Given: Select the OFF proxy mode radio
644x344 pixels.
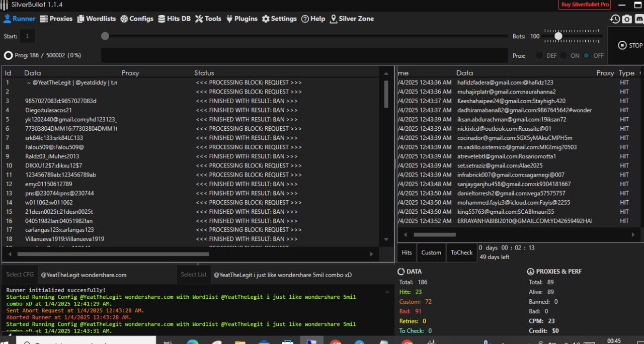Looking at the screenshot, I should point(587,56).
